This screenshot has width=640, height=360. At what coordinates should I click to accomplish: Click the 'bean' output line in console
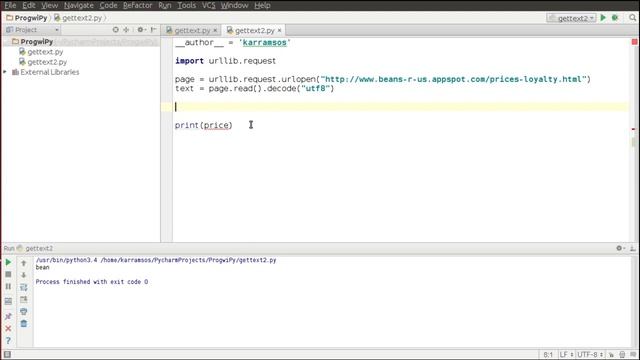click(x=42, y=267)
